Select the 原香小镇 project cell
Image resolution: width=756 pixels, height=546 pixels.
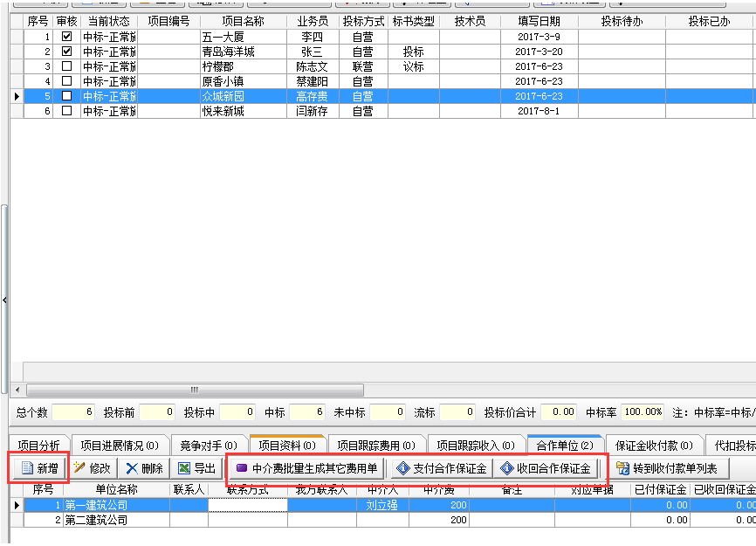click(x=243, y=81)
